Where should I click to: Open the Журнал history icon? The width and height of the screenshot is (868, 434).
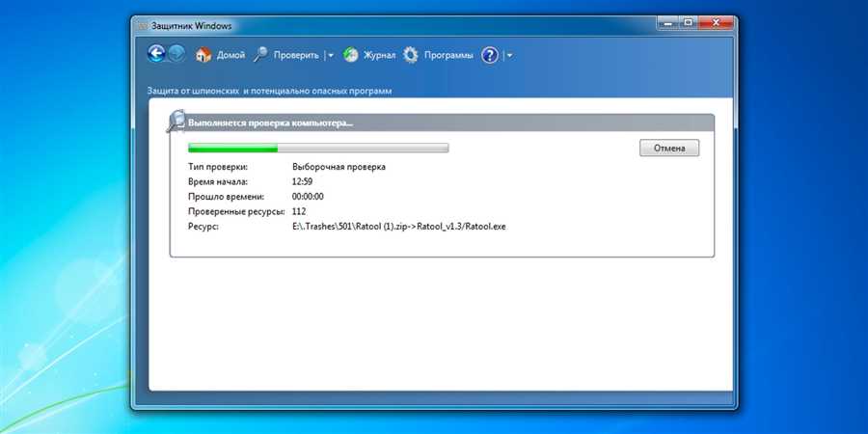(x=351, y=55)
